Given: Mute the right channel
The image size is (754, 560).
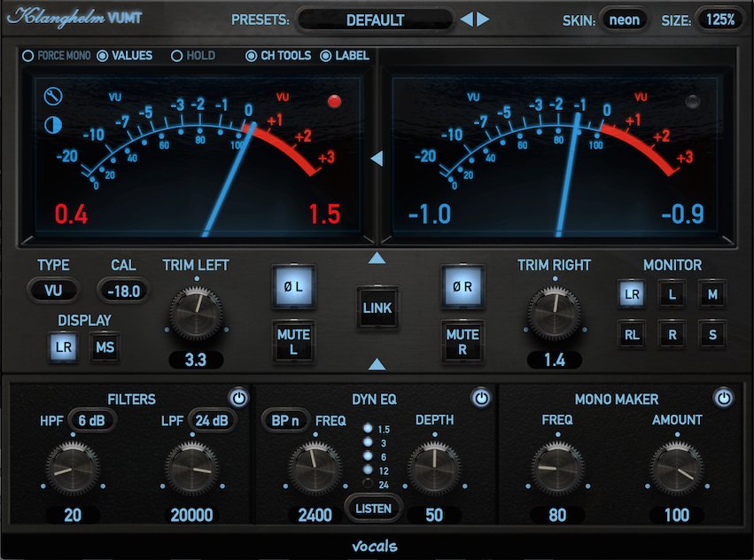Looking at the screenshot, I should [463, 341].
